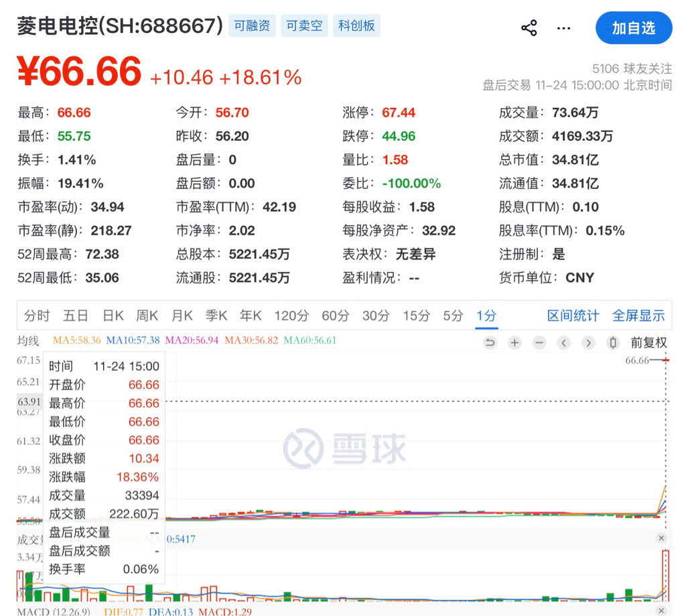
Task: Switch to the 年K tab
Action: point(251,316)
